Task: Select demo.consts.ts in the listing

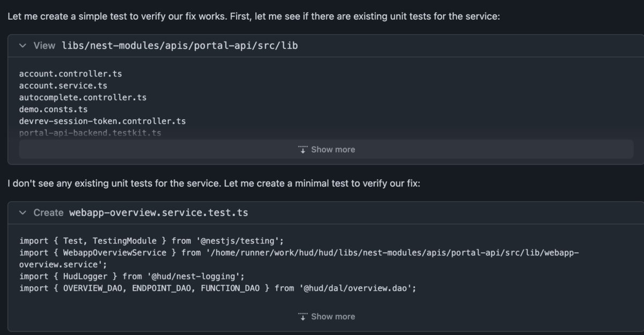Action: 53,109
